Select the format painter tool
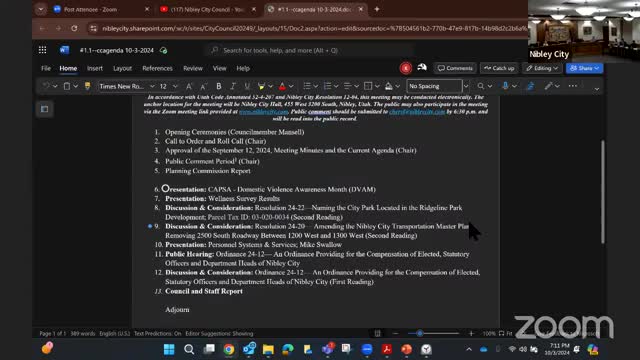The height and width of the screenshot is (360, 640). (87, 86)
